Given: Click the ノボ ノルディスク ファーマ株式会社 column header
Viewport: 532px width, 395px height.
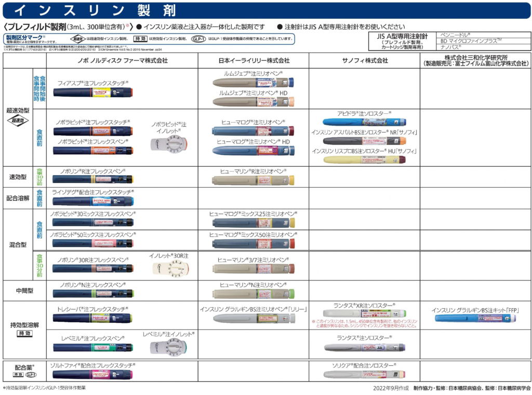Looking at the screenshot, I should [123, 61].
